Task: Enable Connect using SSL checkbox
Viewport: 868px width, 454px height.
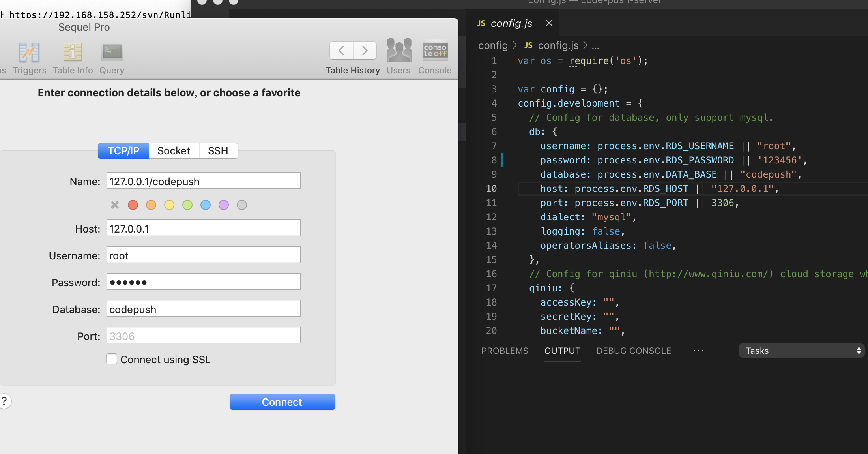Action: pyautogui.click(x=112, y=359)
